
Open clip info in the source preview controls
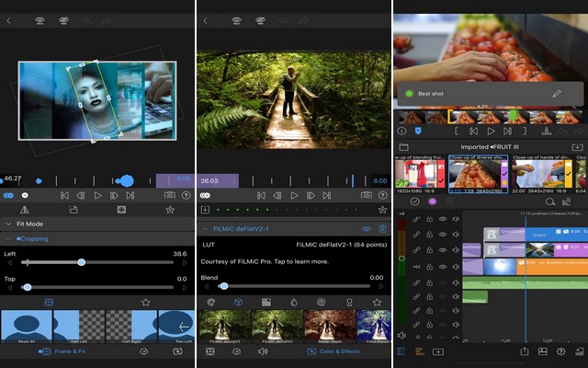tap(401, 131)
